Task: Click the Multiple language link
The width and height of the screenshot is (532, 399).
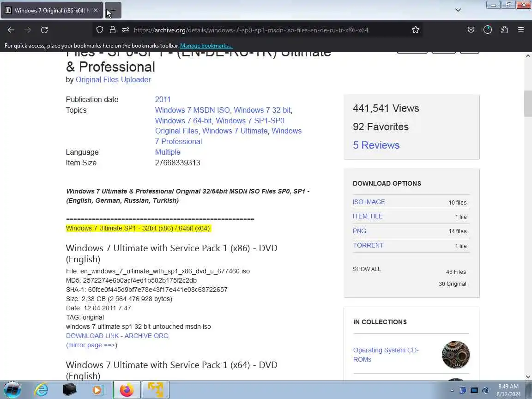Action: click(x=168, y=152)
